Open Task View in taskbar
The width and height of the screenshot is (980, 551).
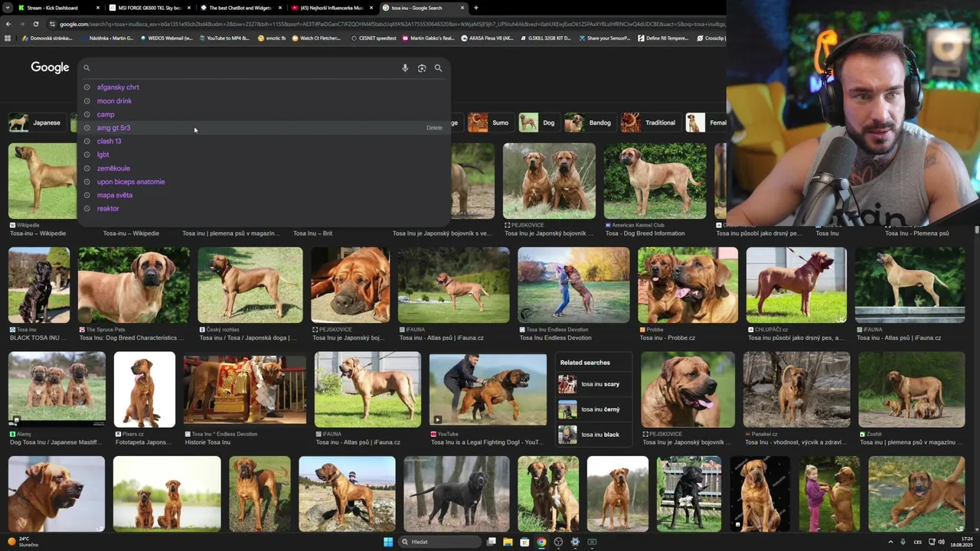(491, 542)
